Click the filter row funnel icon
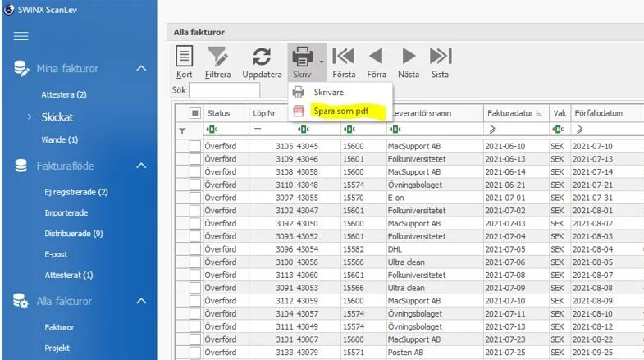 coord(182,131)
